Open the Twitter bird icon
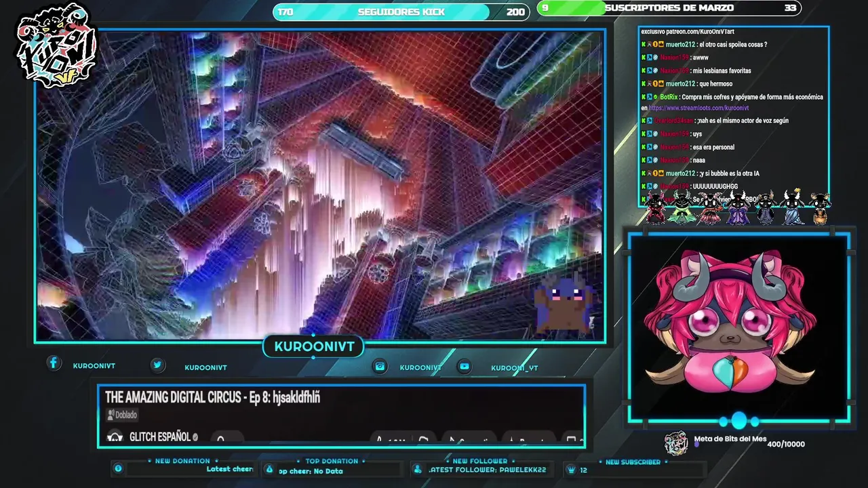The height and width of the screenshot is (488, 868). tap(157, 365)
